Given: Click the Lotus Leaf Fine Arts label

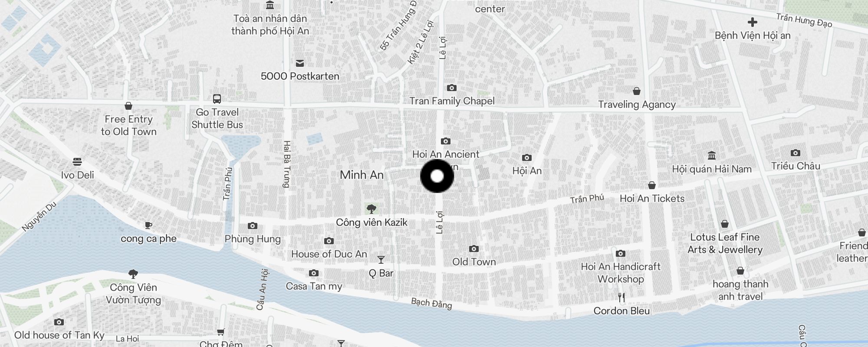Looking at the screenshot, I should pyautogui.click(x=725, y=243).
